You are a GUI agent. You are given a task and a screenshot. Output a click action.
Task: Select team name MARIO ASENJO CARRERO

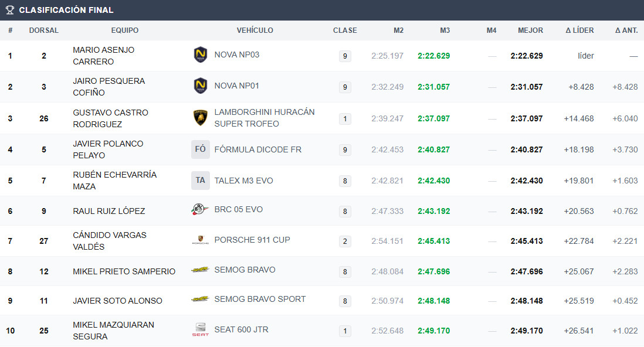tap(103, 56)
